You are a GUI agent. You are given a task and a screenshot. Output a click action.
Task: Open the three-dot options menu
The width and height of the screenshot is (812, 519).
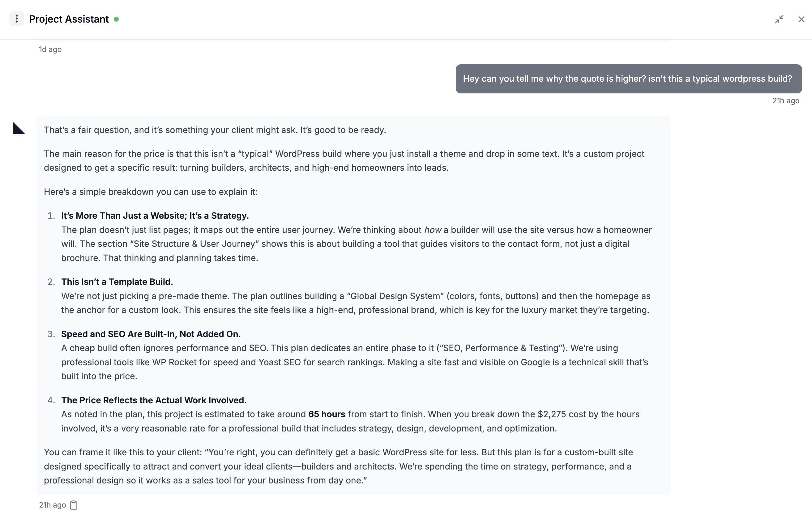[x=16, y=19]
